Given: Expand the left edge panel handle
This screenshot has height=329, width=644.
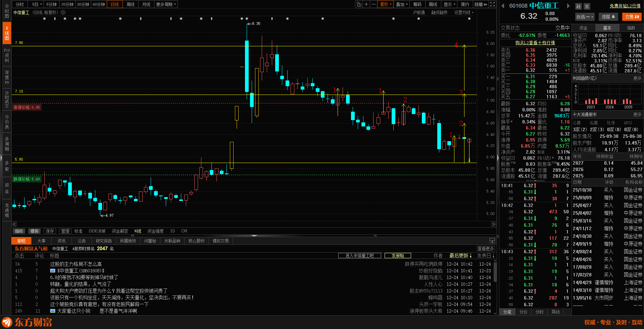Looking at the screenshot, I should [x=1, y=158].
